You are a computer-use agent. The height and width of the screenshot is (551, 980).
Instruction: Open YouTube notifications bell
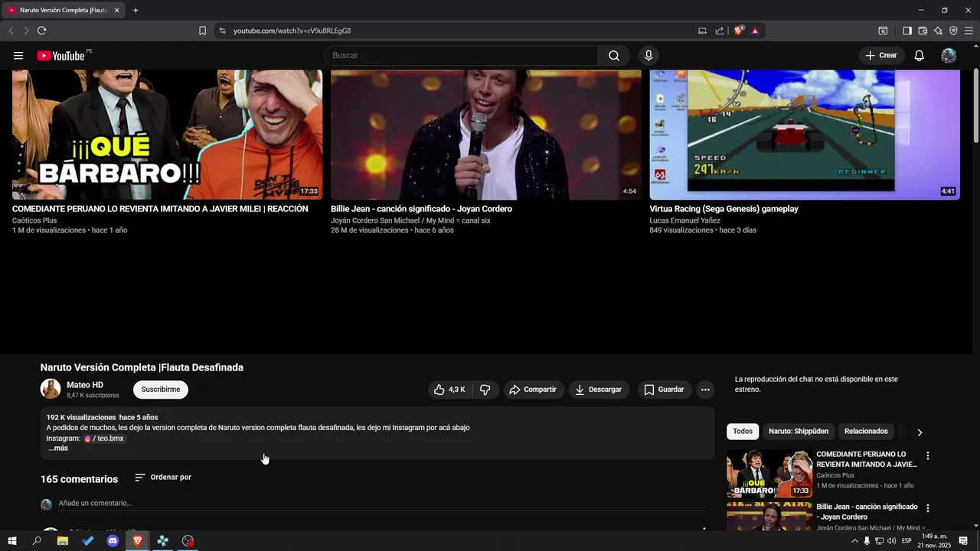(919, 55)
